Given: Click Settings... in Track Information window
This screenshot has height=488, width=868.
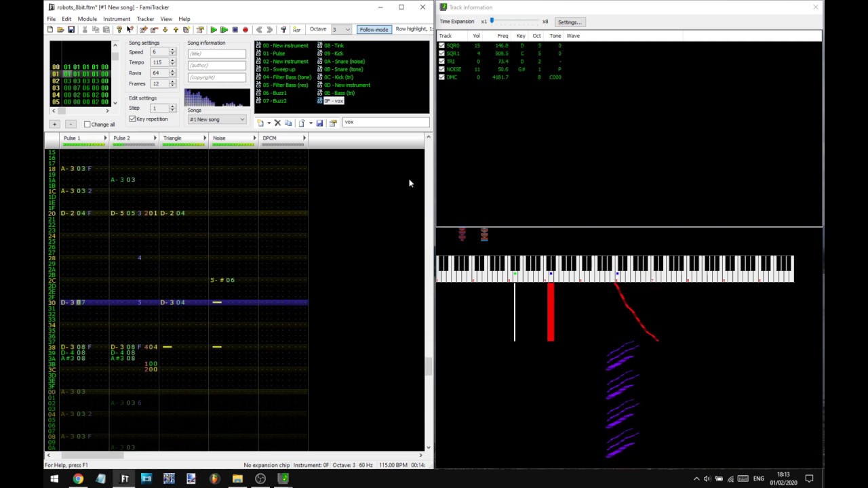Looking at the screenshot, I should click(570, 22).
